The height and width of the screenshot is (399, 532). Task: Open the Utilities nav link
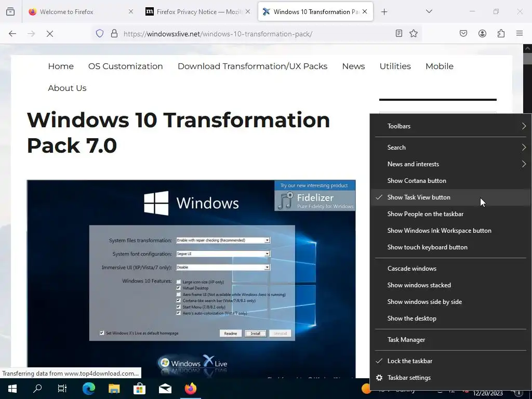(x=395, y=66)
